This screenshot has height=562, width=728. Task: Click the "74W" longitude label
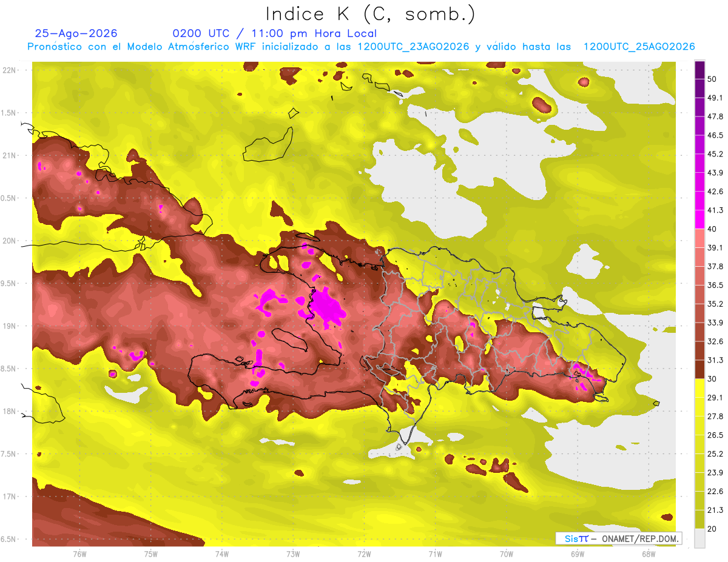coord(221,554)
